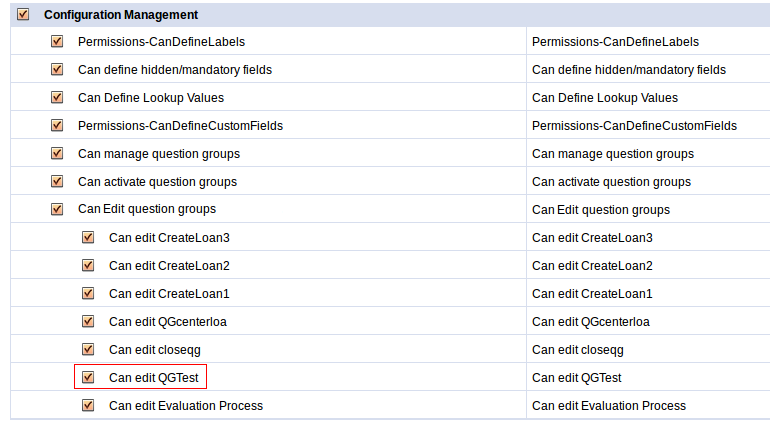Uncheck the highlighted 'Can edit QGTest' checkbox
The width and height of the screenshot is (770, 422).
pyautogui.click(x=88, y=378)
